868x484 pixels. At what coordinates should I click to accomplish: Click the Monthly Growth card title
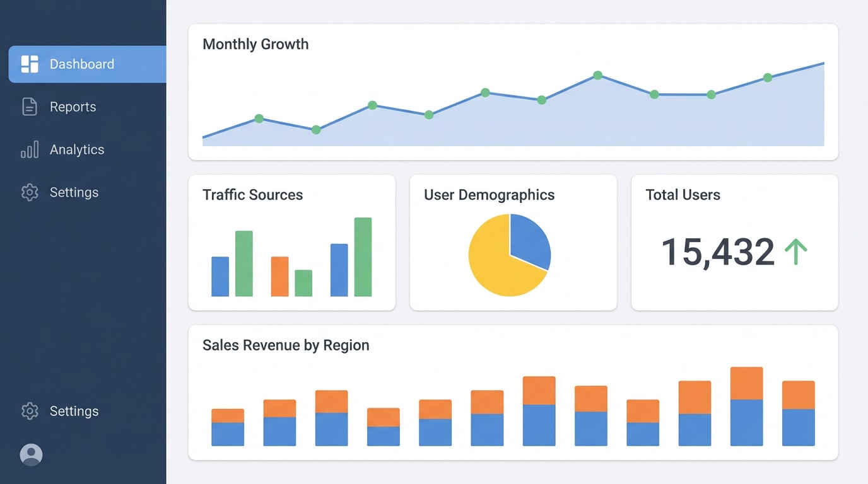255,44
